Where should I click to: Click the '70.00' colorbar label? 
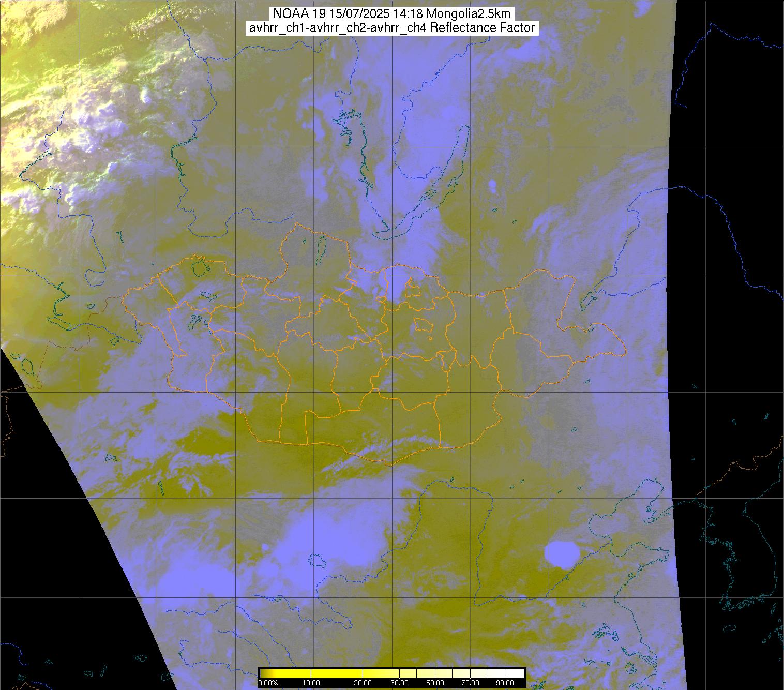tap(471, 683)
